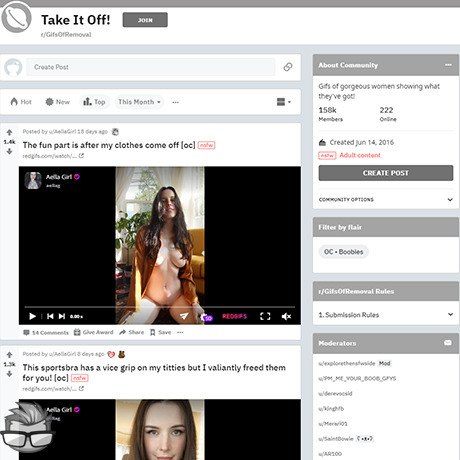Downvote the 'fun part is after' post

tap(9, 151)
